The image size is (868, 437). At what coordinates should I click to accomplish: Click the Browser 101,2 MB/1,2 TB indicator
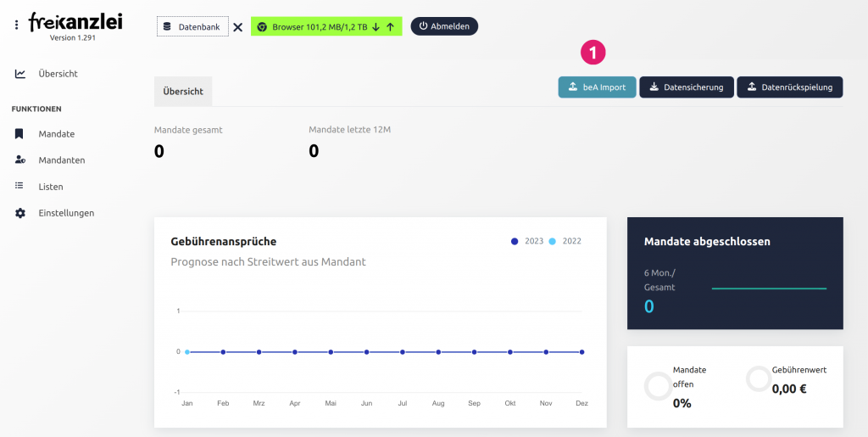click(x=326, y=26)
